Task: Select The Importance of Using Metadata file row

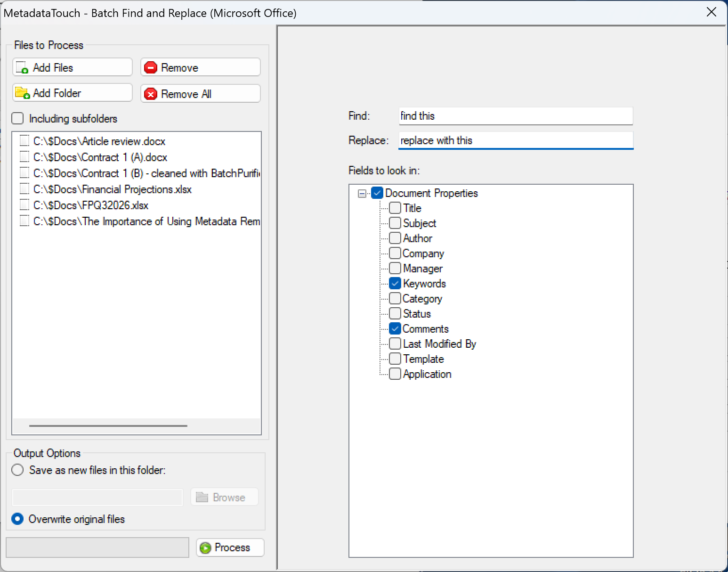Action: click(140, 221)
